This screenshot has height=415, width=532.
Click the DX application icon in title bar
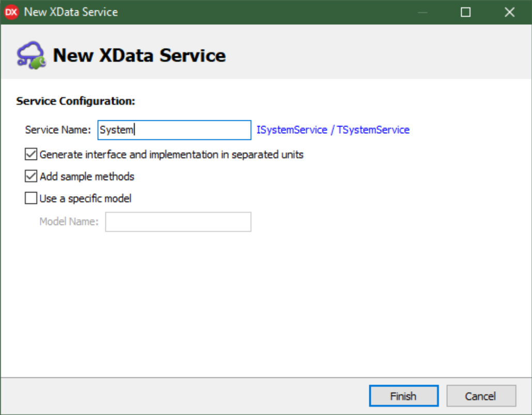(11, 12)
